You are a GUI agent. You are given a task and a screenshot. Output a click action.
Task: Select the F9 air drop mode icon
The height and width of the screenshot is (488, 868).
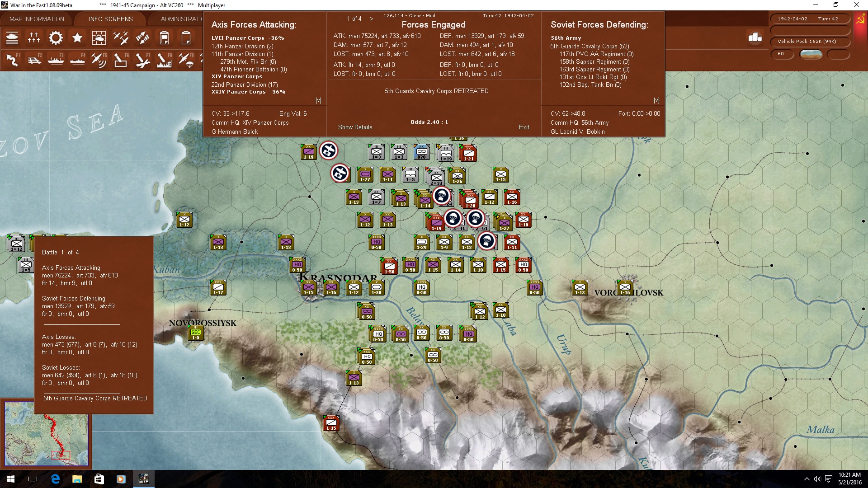(186, 60)
